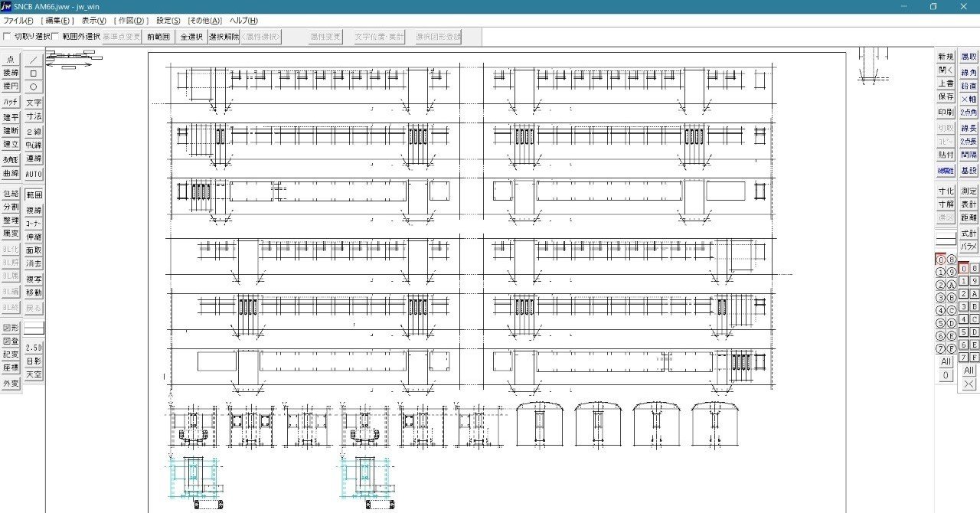This screenshot has width=980, height=513.
Task: Activate the 測定 measure tool
Action: (969, 191)
